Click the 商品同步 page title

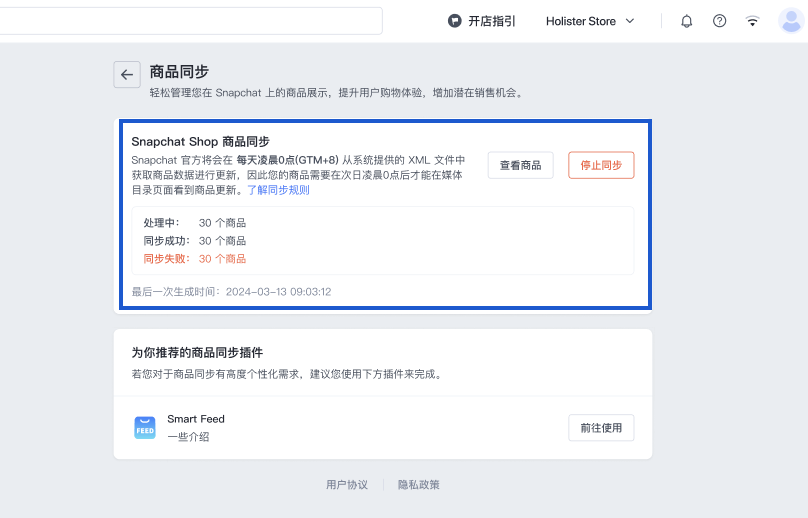tap(179, 72)
